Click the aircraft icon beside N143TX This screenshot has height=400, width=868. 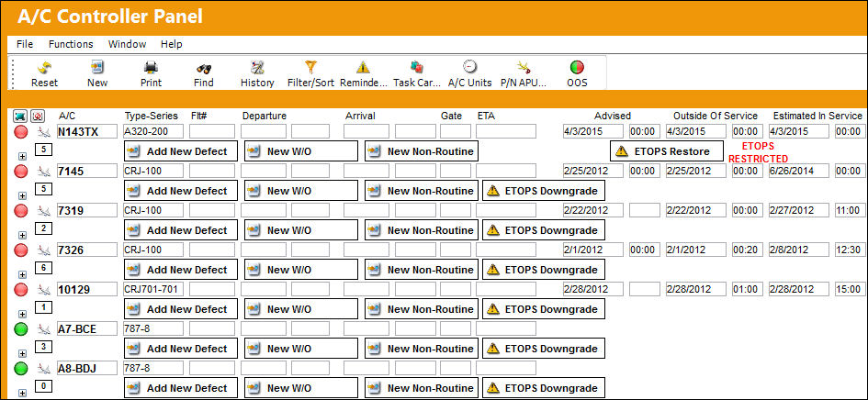point(43,132)
